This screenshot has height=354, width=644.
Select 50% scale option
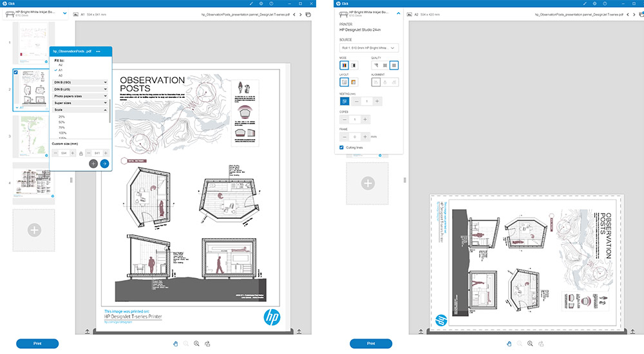(62, 122)
